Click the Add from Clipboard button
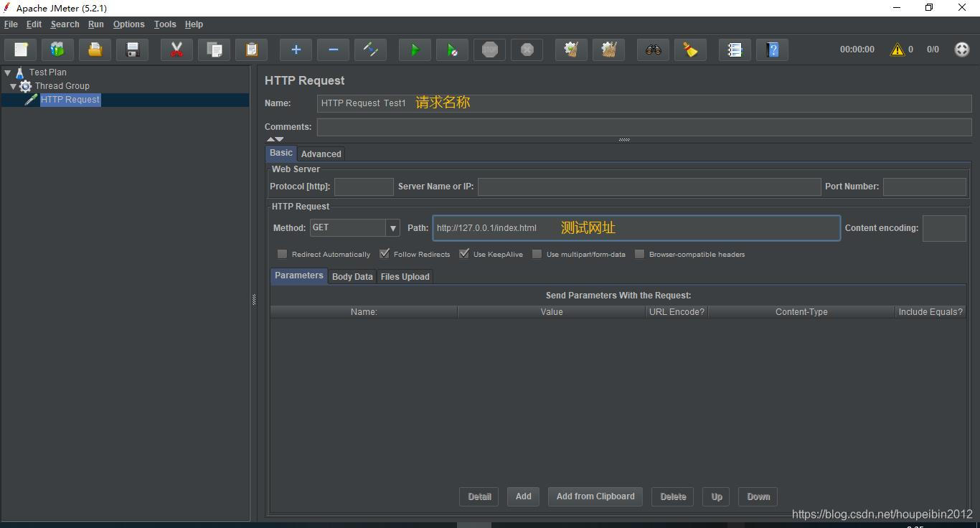The width and height of the screenshot is (980, 528). pyautogui.click(x=595, y=496)
